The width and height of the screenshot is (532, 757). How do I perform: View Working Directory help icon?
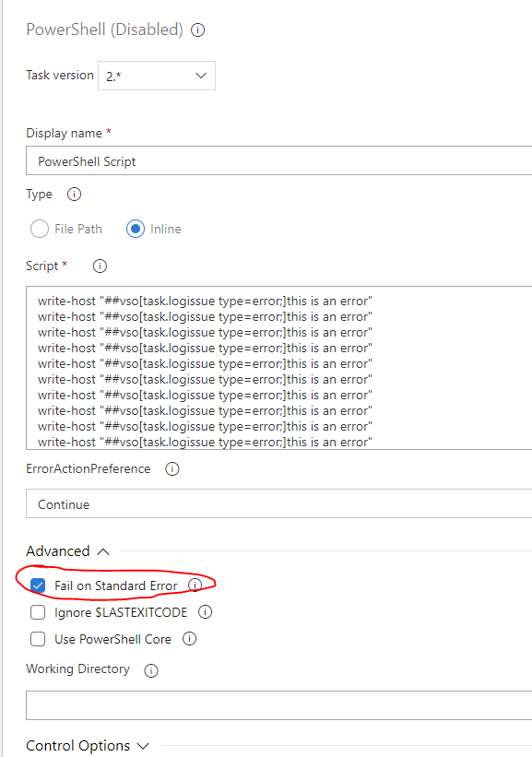coord(150,669)
